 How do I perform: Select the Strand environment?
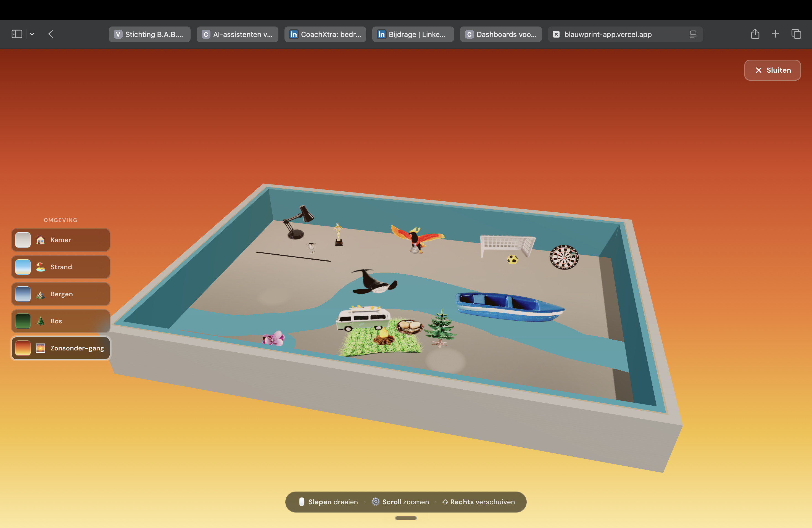point(61,267)
